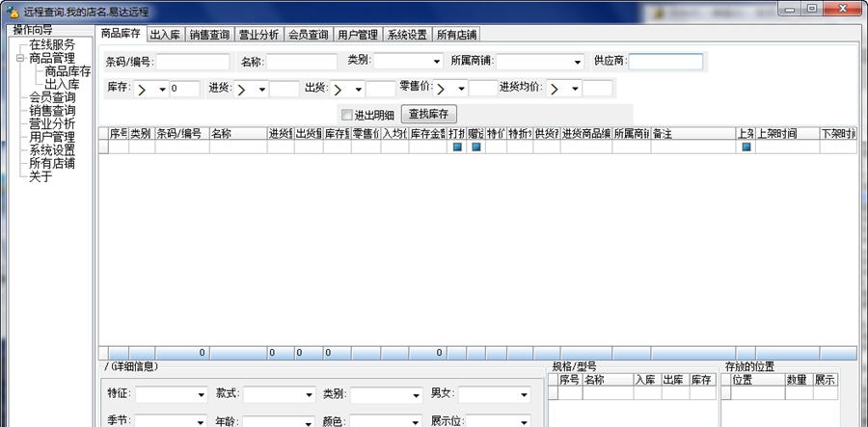This screenshot has height=427, width=868.
Task: Open the 进货均价 comparison operator dropdown
Action: tap(575, 89)
